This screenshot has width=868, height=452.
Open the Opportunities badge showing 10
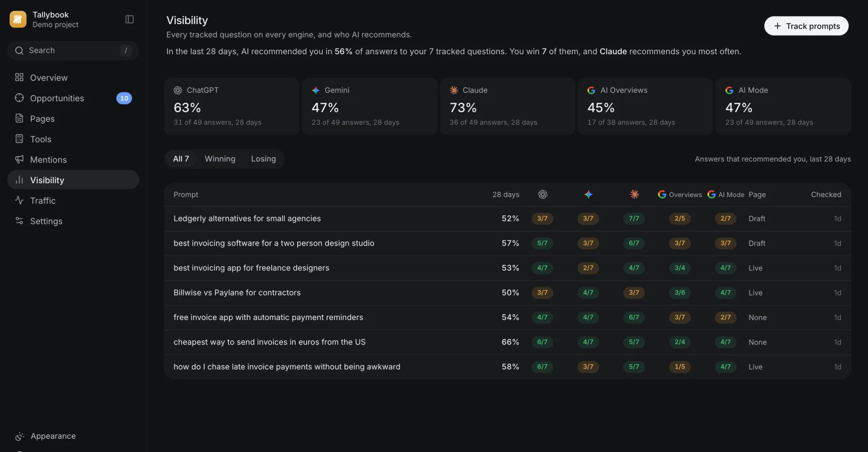click(124, 98)
